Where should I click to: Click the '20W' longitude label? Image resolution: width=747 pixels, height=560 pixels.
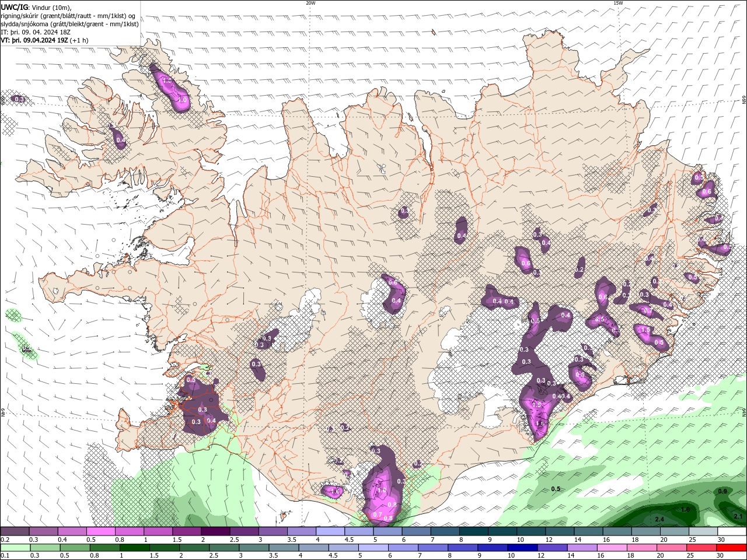tap(310, 3)
